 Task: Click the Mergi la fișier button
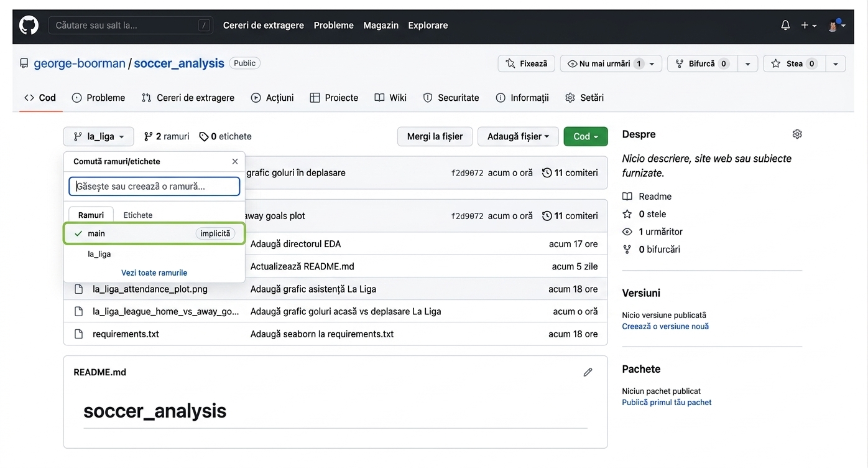click(435, 136)
